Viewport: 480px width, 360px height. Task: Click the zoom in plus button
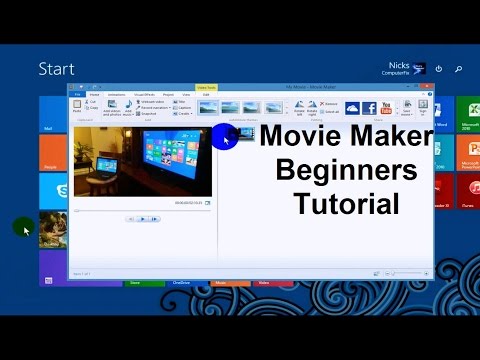click(426, 273)
